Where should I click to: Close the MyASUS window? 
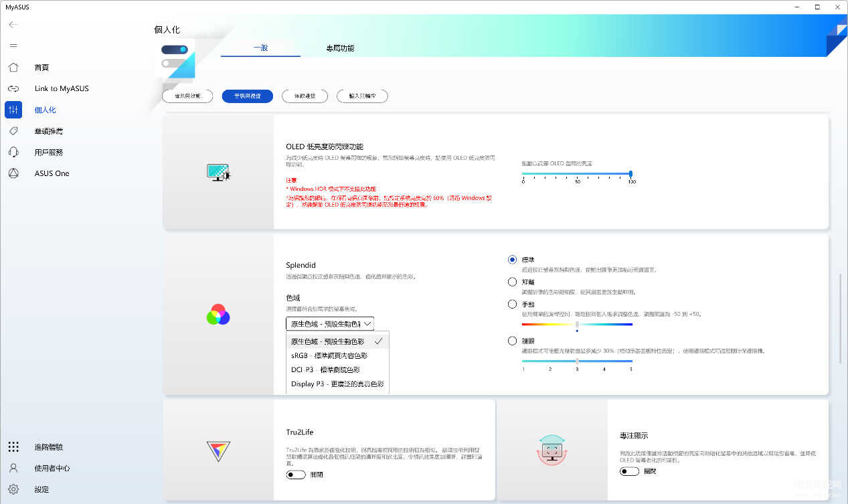click(836, 7)
